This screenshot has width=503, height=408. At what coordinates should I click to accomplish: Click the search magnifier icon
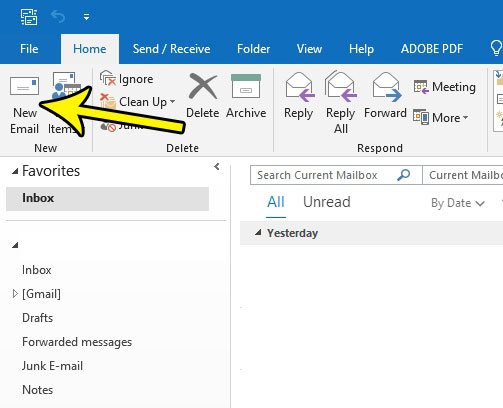(403, 175)
